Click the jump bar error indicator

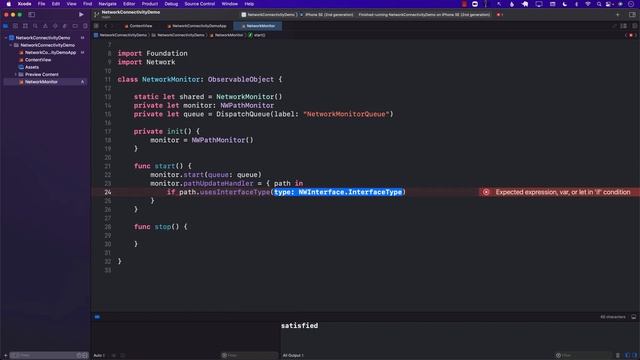point(631,35)
